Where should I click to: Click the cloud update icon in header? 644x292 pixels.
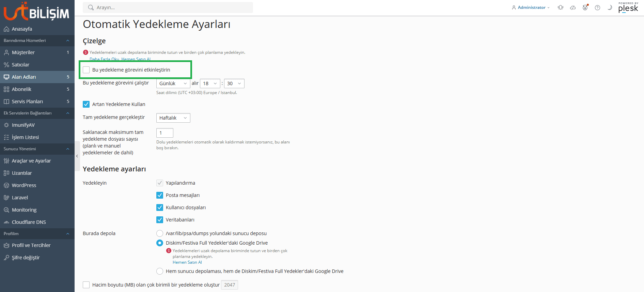[x=573, y=7]
